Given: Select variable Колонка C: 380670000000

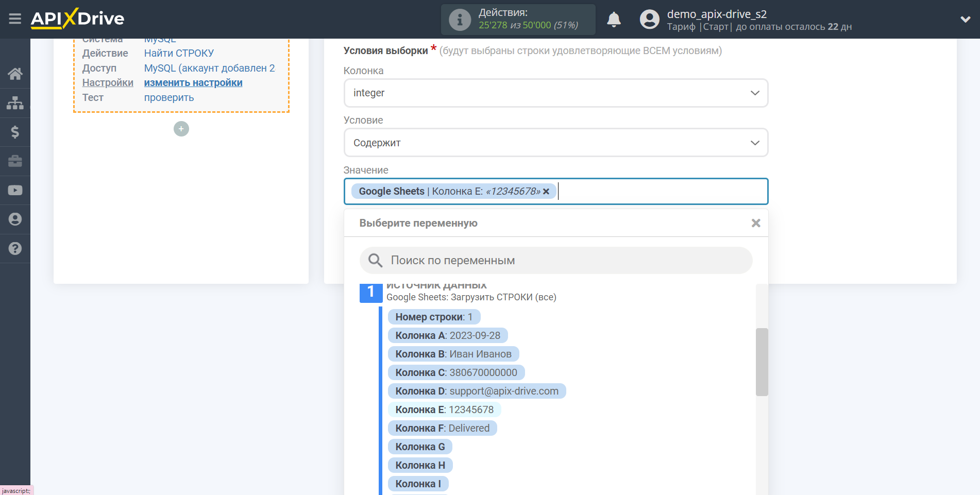Looking at the screenshot, I should [x=456, y=373].
